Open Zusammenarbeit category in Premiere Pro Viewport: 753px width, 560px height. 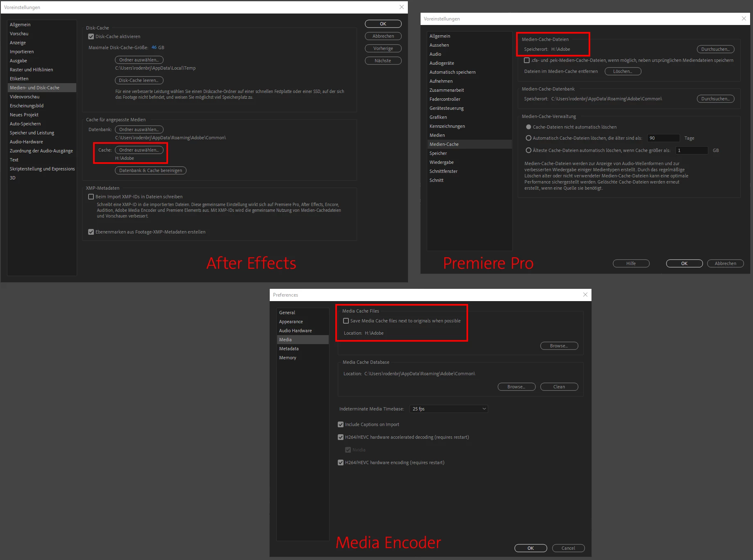(469, 90)
